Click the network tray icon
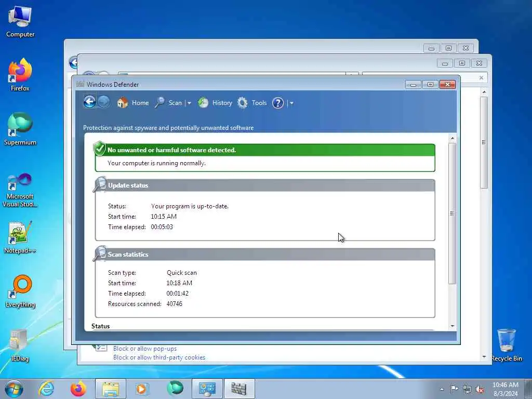 tap(467, 390)
